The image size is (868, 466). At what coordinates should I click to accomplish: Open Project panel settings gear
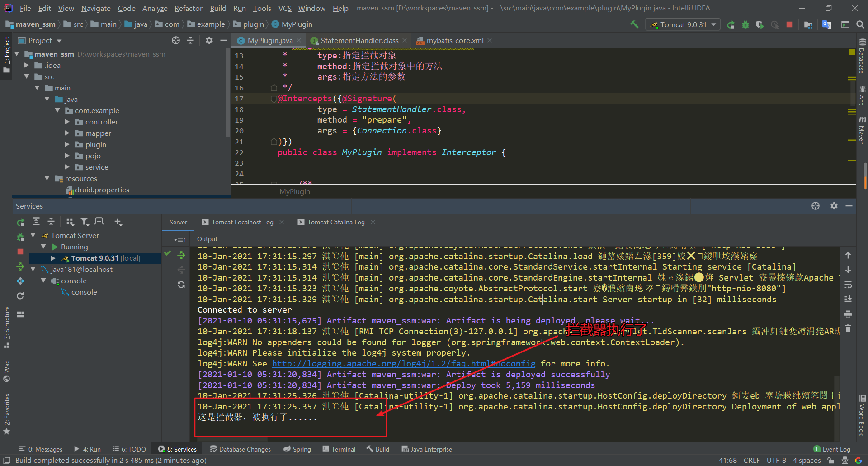pyautogui.click(x=209, y=40)
